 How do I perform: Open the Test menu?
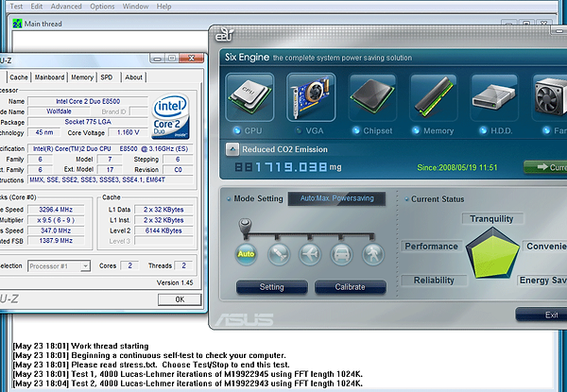(16, 7)
